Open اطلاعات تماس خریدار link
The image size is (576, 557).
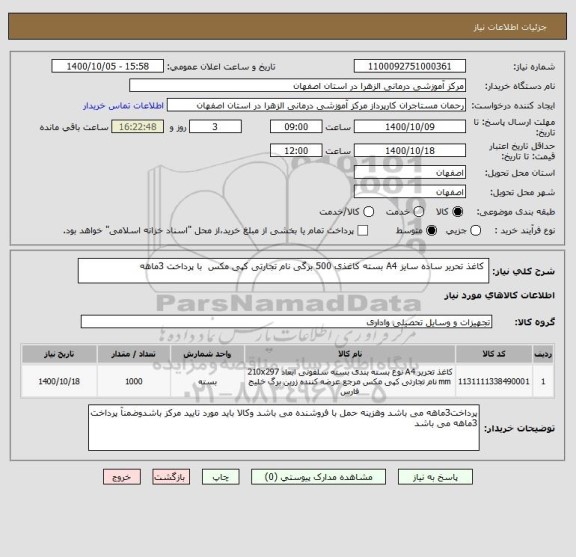(123, 106)
